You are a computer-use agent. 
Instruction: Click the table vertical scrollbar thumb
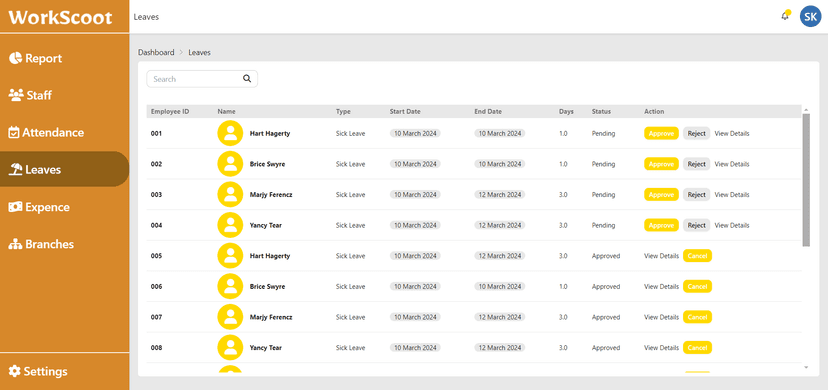click(806, 180)
